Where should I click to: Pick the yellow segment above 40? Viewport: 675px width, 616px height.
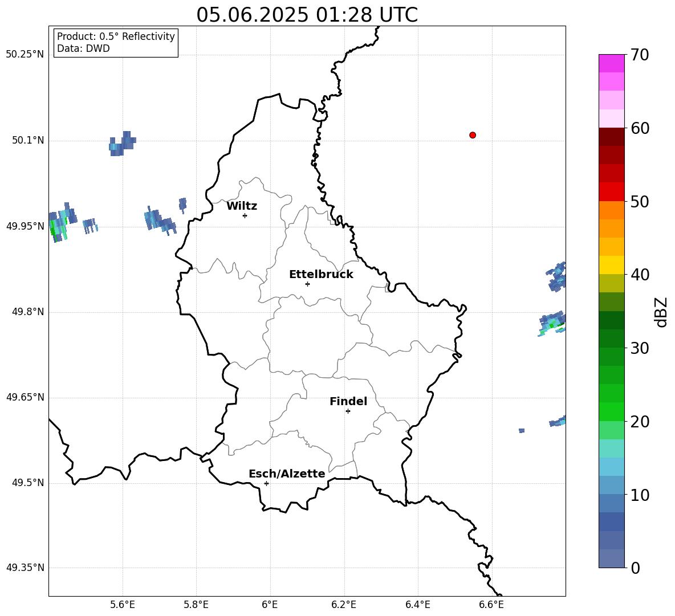611,265
